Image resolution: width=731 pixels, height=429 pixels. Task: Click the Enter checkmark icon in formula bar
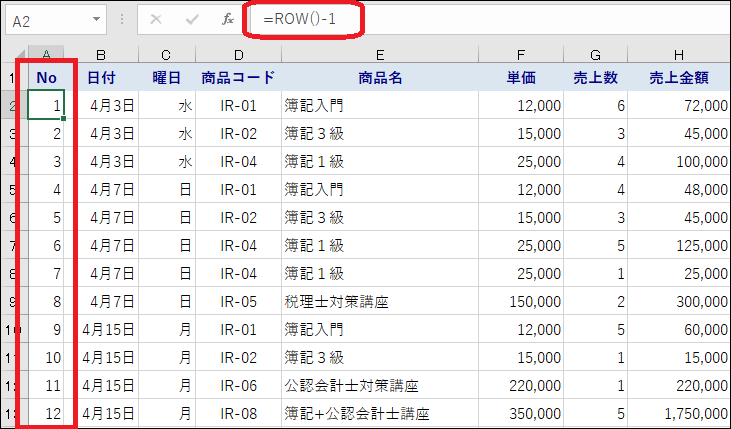[191, 19]
